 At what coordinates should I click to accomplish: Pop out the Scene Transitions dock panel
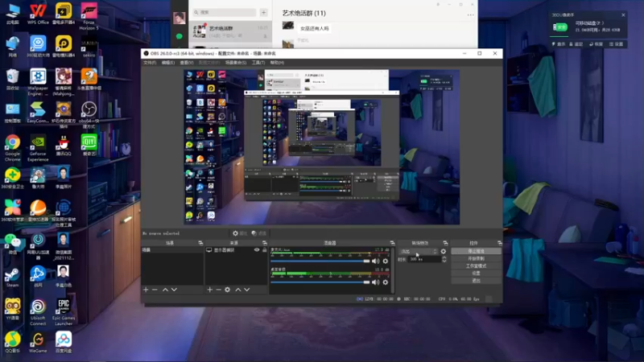pos(445,243)
